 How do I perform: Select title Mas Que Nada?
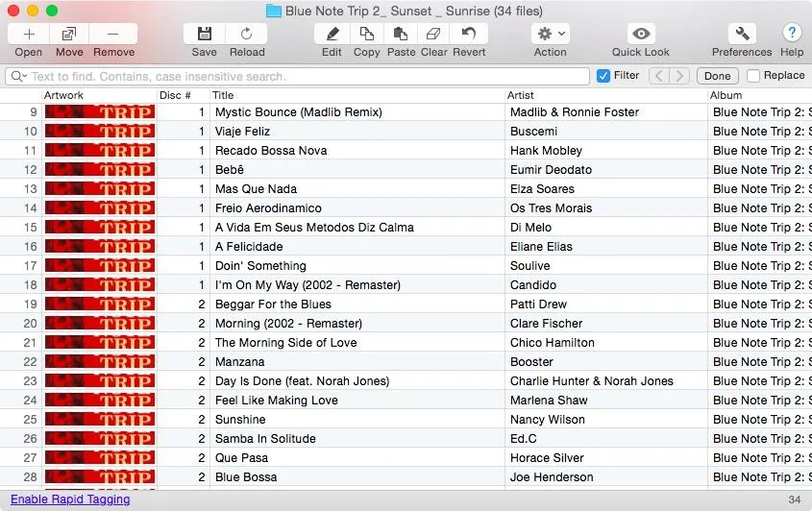[256, 189]
